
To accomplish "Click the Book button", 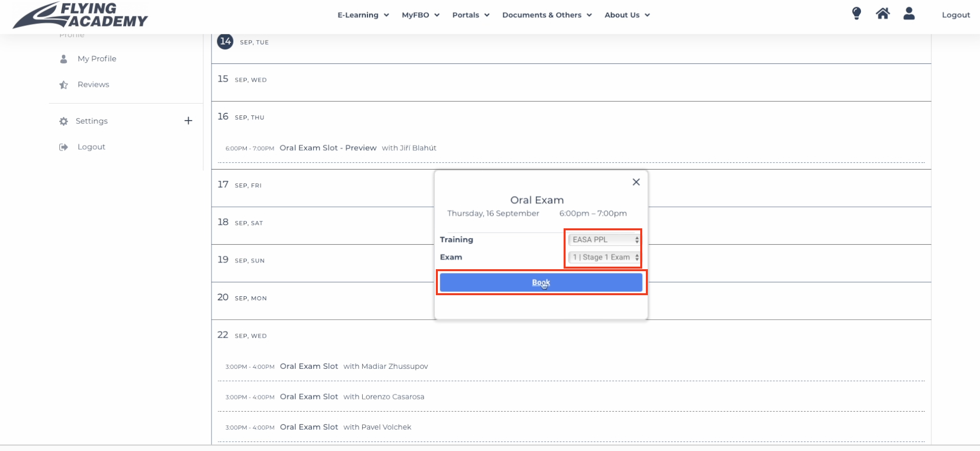I will (541, 282).
